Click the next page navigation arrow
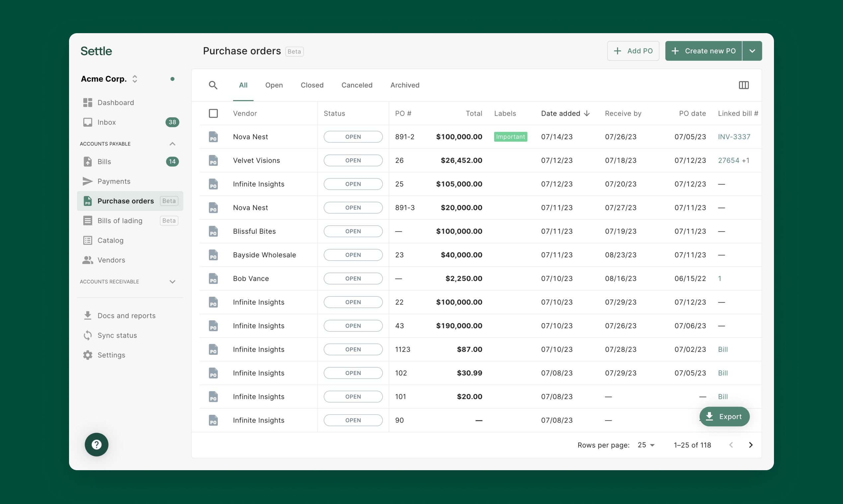Image resolution: width=843 pixels, height=504 pixels. (750, 445)
